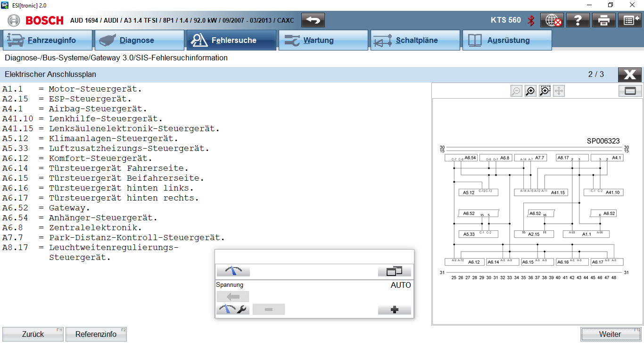Open the Diagnose tab
Viewport: 644px width, 343px height.
[140, 41]
